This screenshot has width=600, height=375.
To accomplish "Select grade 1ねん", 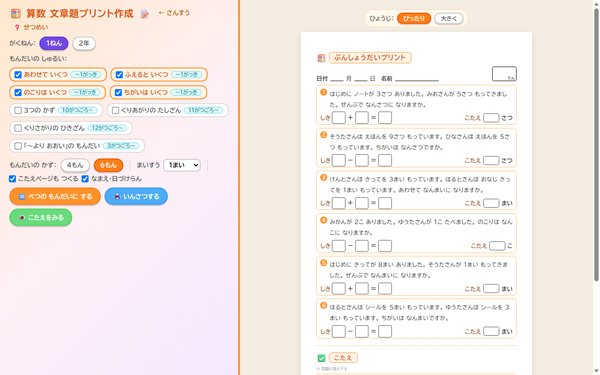I will [x=54, y=43].
